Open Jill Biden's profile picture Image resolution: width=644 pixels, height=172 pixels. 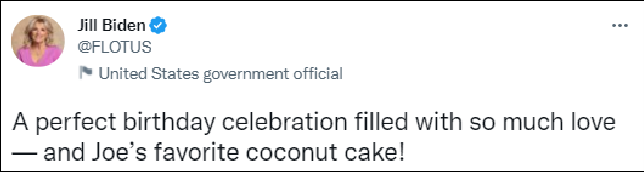pyautogui.click(x=38, y=41)
